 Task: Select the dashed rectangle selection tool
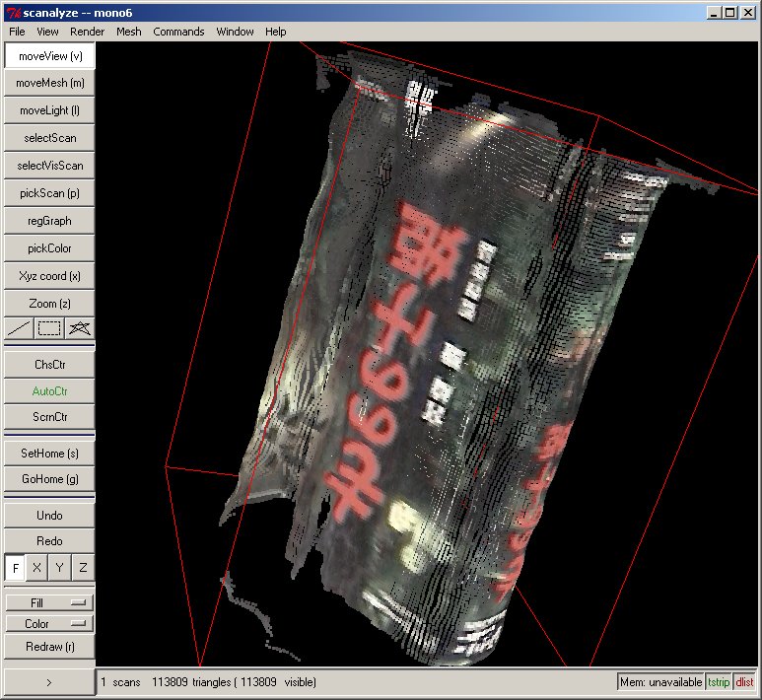[49, 328]
